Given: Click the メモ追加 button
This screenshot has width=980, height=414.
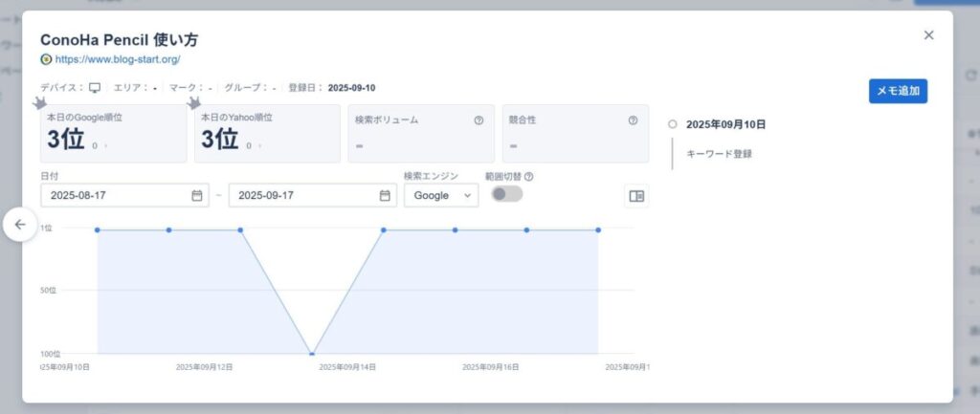Looking at the screenshot, I should pyautogui.click(x=898, y=91).
